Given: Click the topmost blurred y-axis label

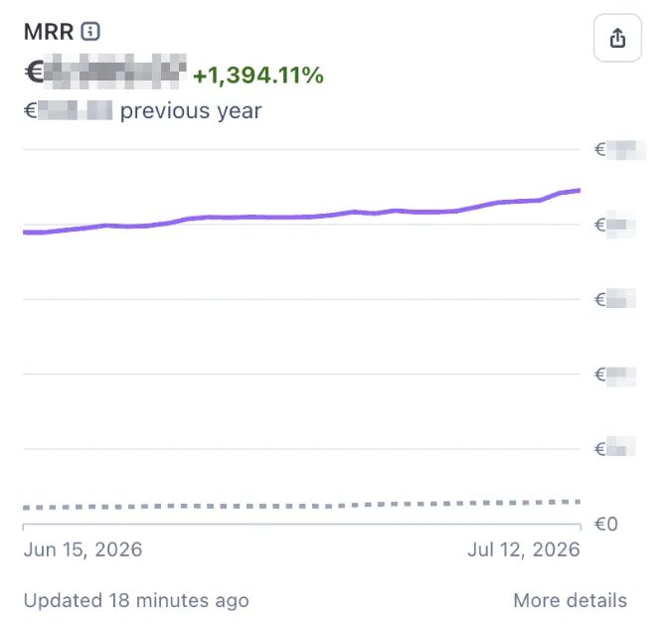Looking at the screenshot, I should 619,149.
